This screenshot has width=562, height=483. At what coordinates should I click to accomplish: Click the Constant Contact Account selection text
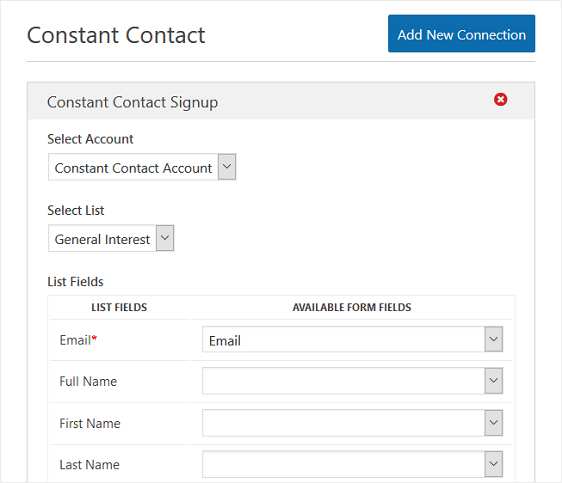[133, 168]
